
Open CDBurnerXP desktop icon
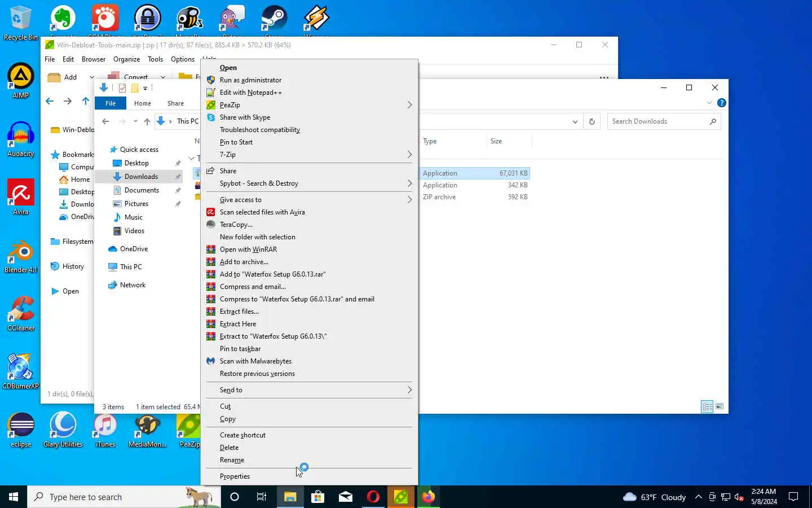pyautogui.click(x=21, y=371)
